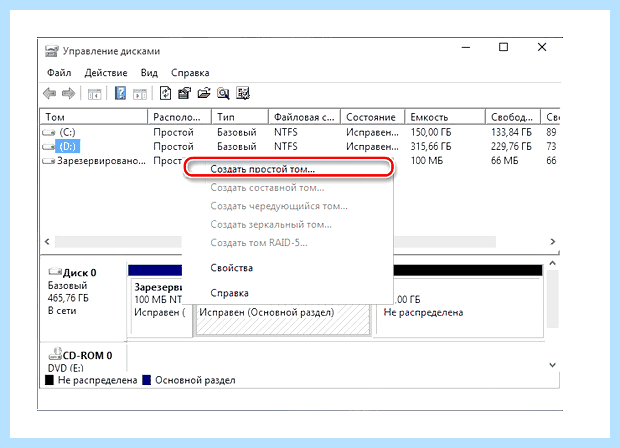Sort by the Том column header
This screenshot has height=448, width=620.
pyautogui.click(x=94, y=117)
